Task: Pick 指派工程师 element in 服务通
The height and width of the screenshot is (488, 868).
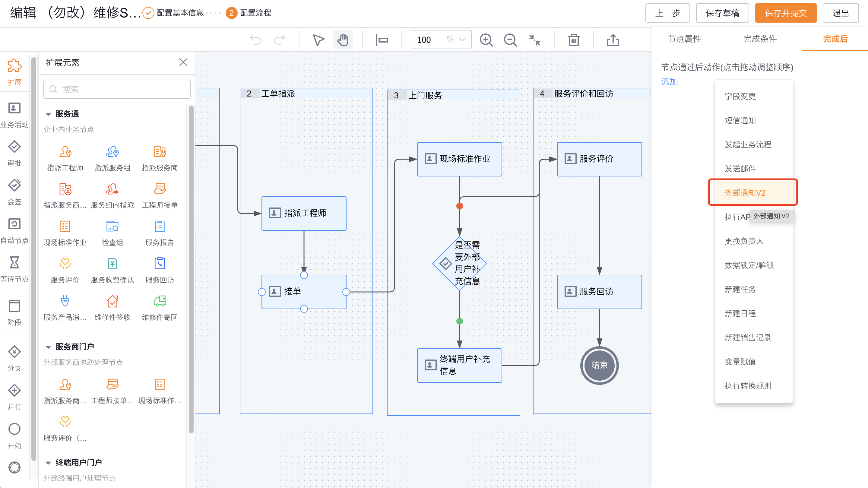Action: tap(65, 158)
